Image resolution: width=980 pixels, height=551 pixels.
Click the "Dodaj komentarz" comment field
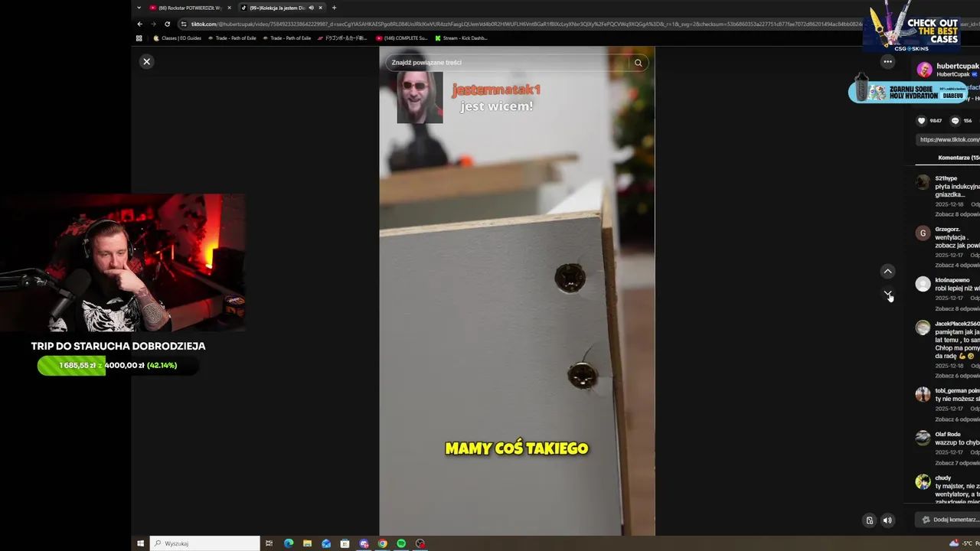[x=949, y=520]
